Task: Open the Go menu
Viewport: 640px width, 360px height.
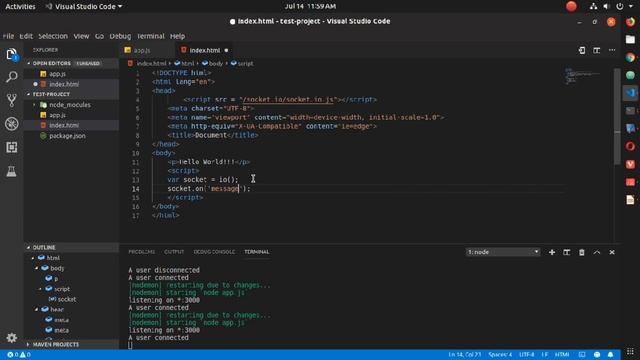Action: (99, 36)
